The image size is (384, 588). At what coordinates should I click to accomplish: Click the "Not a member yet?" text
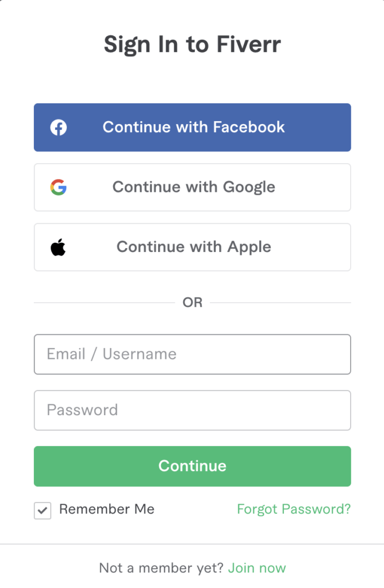(x=162, y=568)
